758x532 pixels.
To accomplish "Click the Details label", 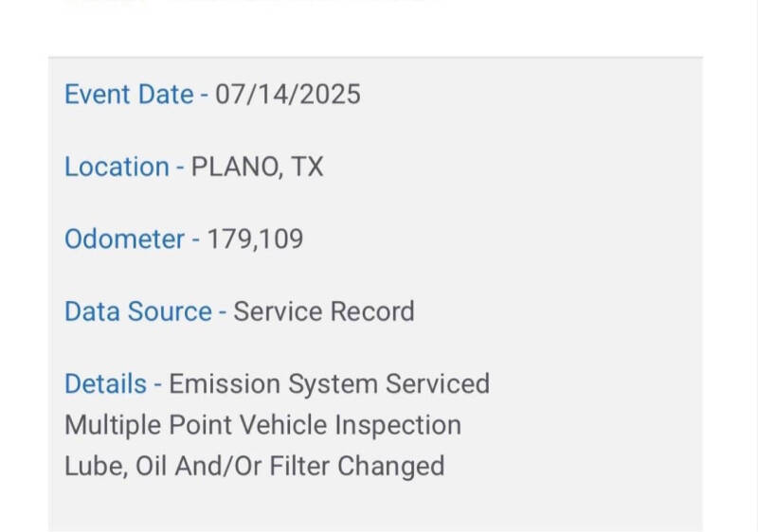I will [105, 384].
